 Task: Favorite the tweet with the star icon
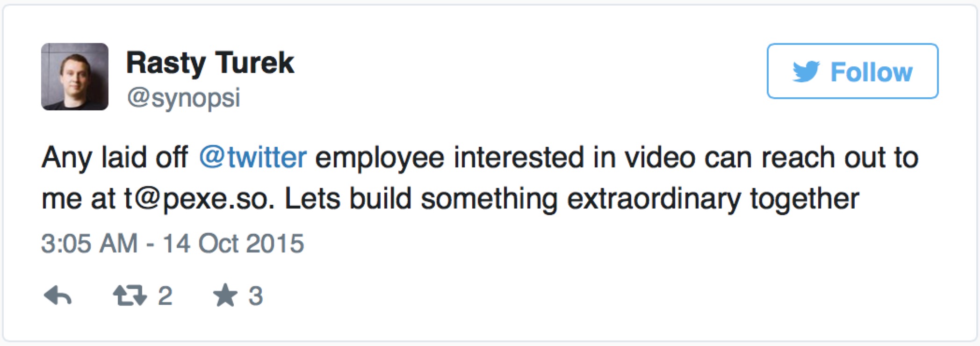click(x=225, y=296)
